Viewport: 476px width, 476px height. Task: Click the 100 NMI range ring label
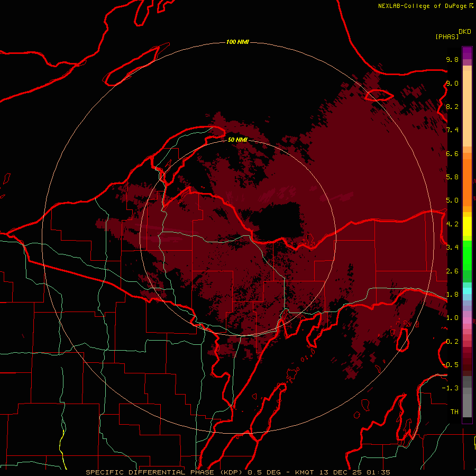237,42
